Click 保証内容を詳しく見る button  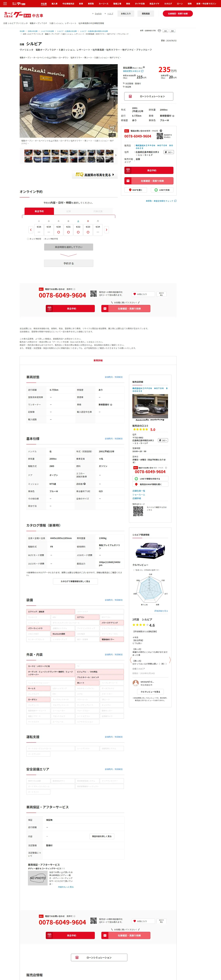pyautogui.click(x=102, y=836)
